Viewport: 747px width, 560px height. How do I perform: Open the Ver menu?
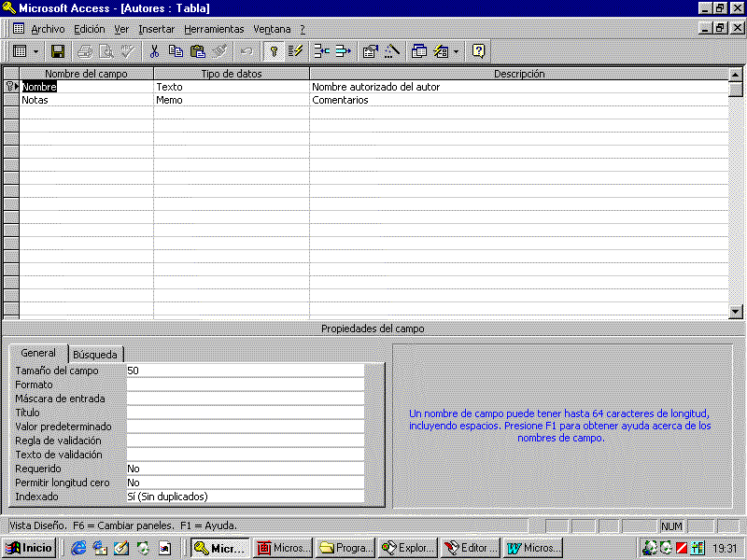pos(121,29)
